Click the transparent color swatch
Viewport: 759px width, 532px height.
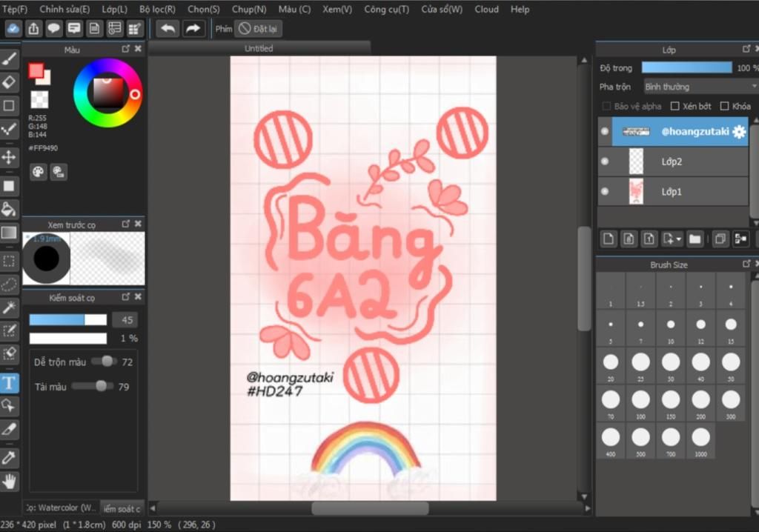pos(39,99)
